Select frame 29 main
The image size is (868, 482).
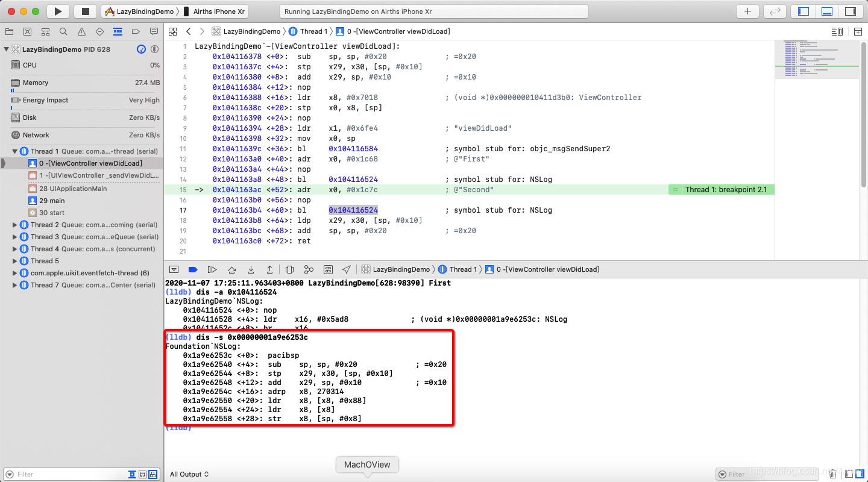point(82,201)
